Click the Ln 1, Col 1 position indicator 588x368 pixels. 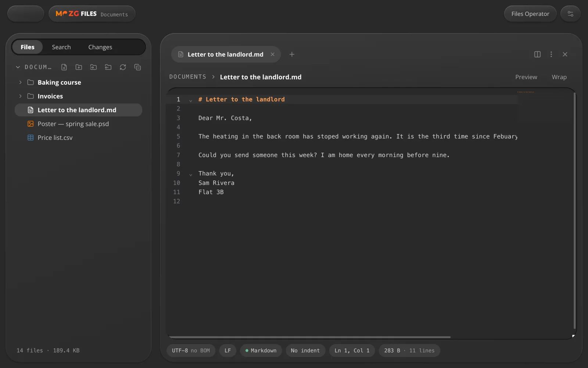[x=352, y=350]
